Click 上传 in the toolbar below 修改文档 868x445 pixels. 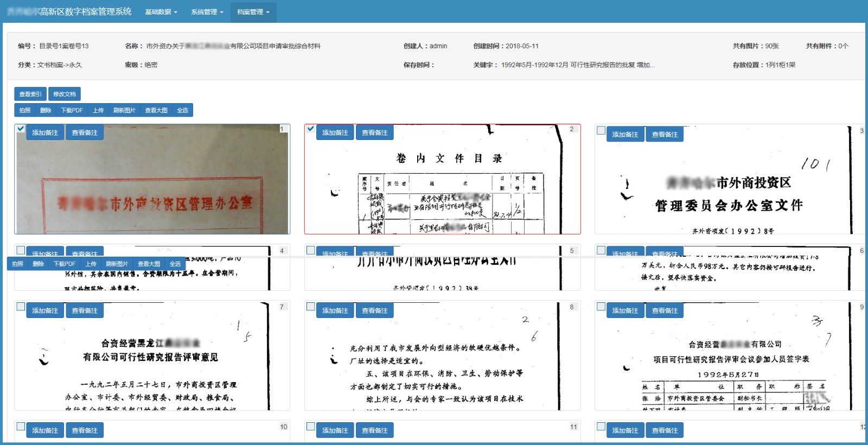pos(98,110)
